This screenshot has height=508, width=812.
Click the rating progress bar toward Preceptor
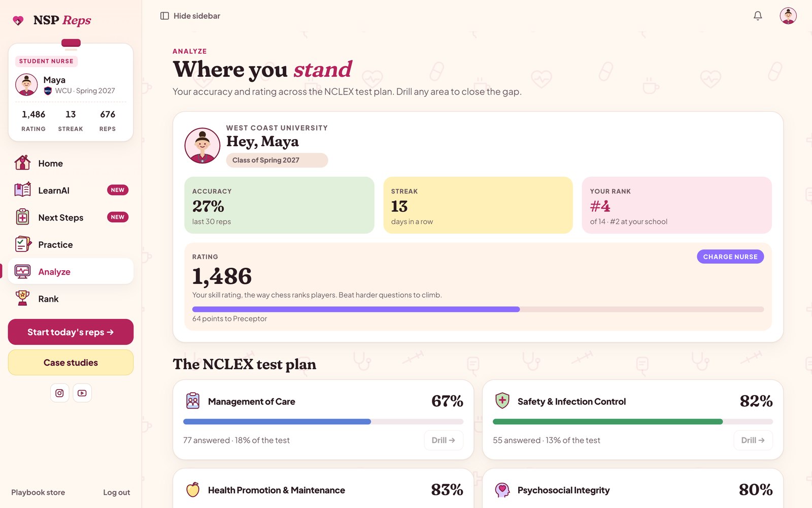click(x=478, y=309)
